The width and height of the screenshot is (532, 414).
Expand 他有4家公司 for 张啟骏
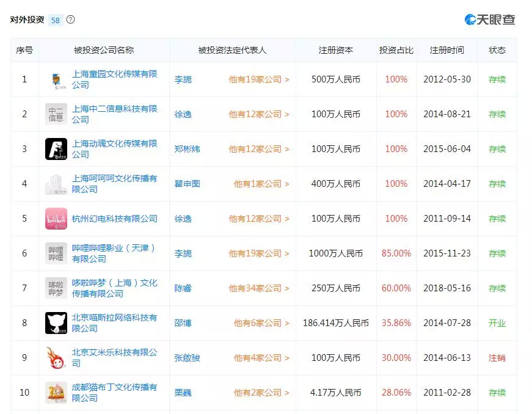(x=261, y=358)
